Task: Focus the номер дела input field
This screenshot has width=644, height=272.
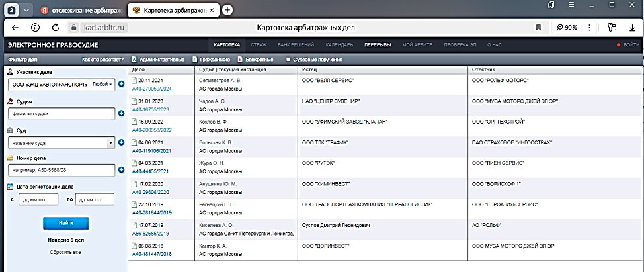Action: [x=61, y=170]
